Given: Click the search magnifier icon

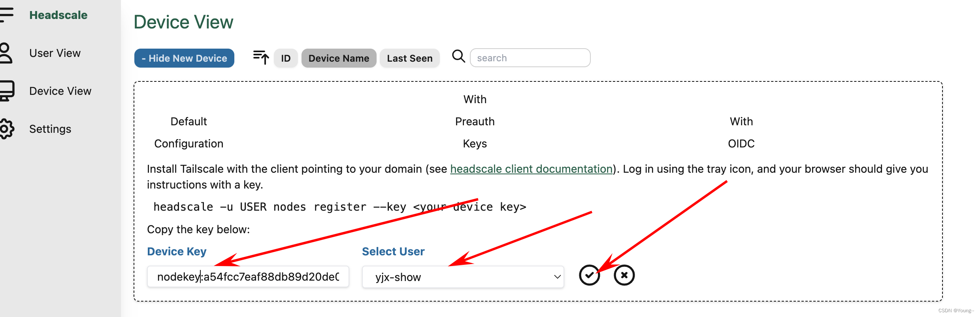Looking at the screenshot, I should coord(458,56).
